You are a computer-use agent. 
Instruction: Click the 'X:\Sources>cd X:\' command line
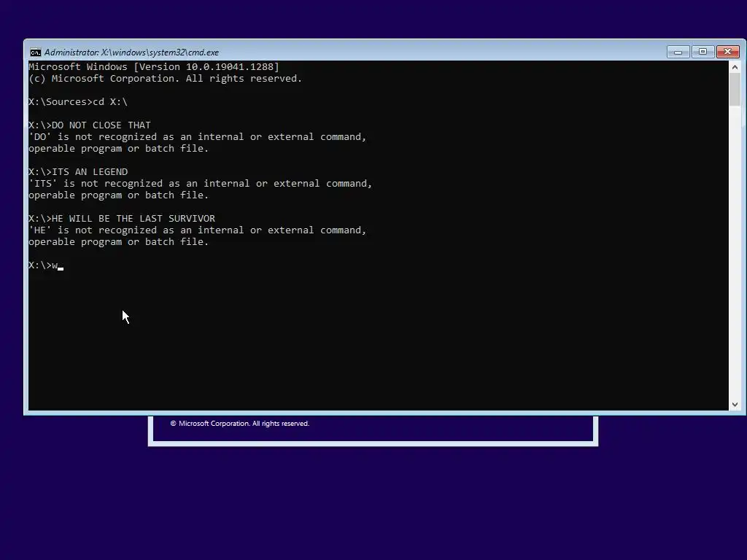pos(78,102)
